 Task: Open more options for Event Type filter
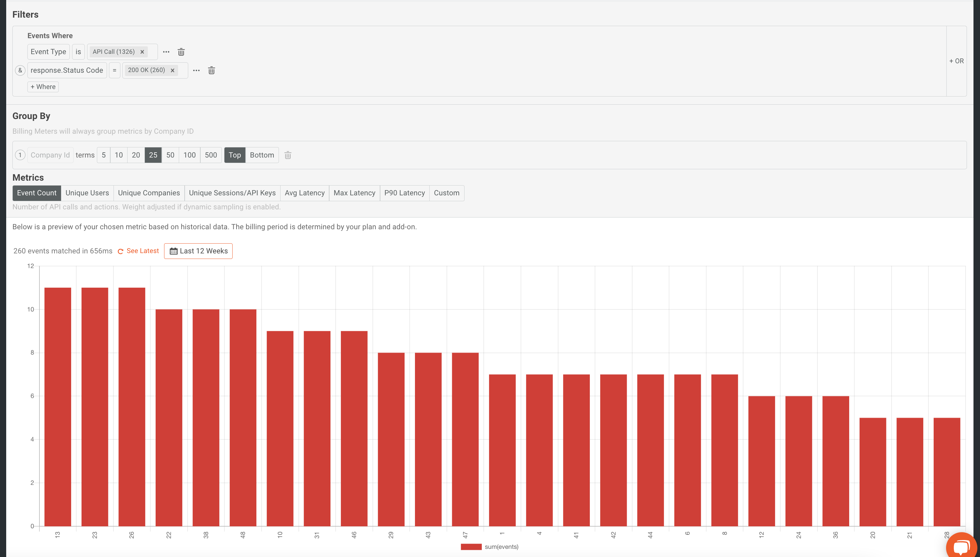click(166, 52)
